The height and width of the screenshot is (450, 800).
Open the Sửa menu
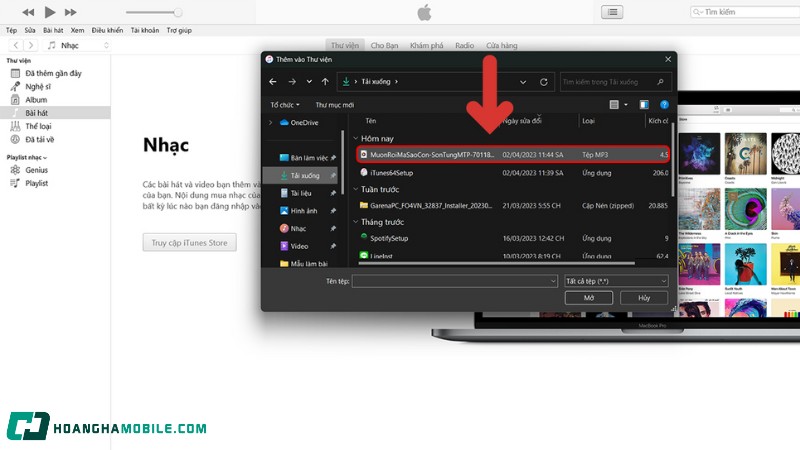pyautogui.click(x=30, y=30)
